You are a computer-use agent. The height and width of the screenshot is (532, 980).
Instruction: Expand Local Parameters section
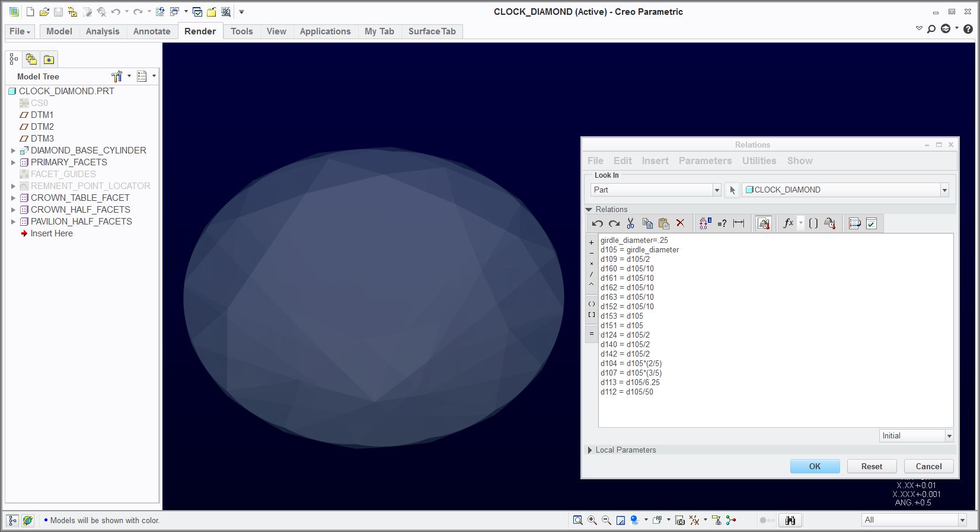point(590,450)
